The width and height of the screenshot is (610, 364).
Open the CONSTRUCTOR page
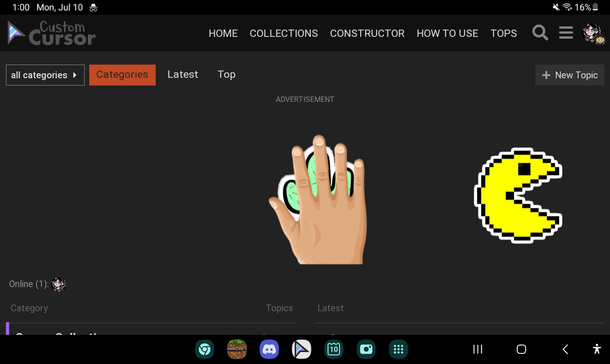coord(367,33)
